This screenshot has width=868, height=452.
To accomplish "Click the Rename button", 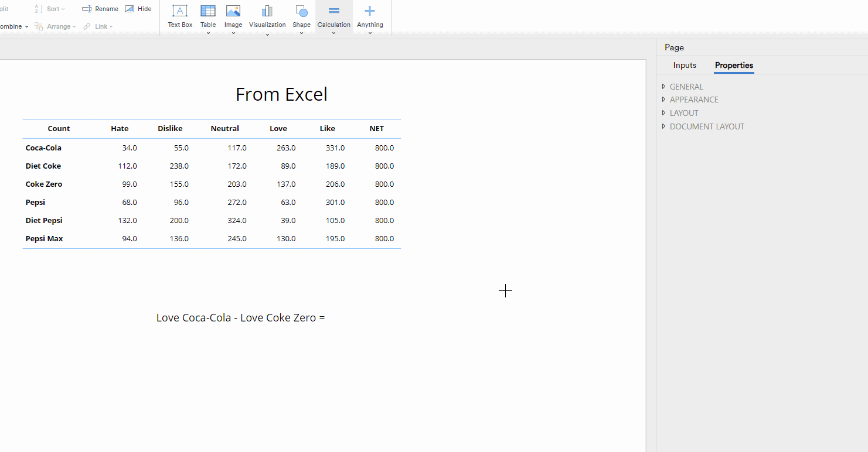I will 100,9.
